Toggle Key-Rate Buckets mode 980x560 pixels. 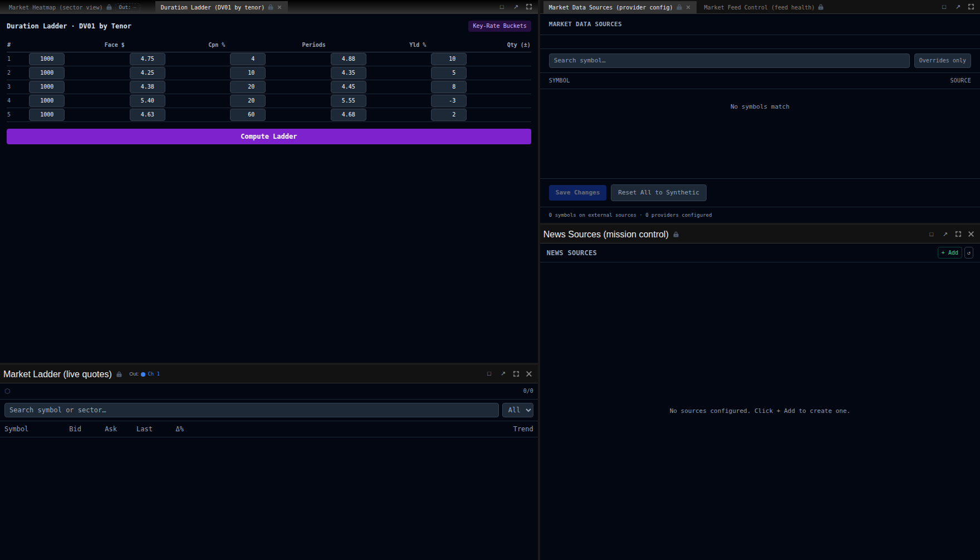click(x=499, y=26)
